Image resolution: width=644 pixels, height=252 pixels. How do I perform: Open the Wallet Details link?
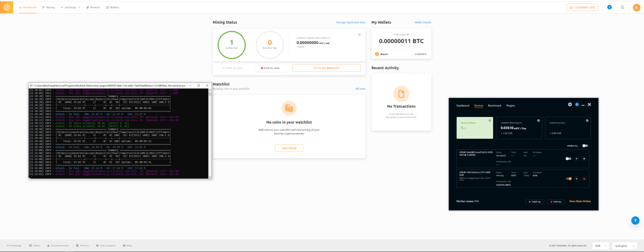(423, 23)
